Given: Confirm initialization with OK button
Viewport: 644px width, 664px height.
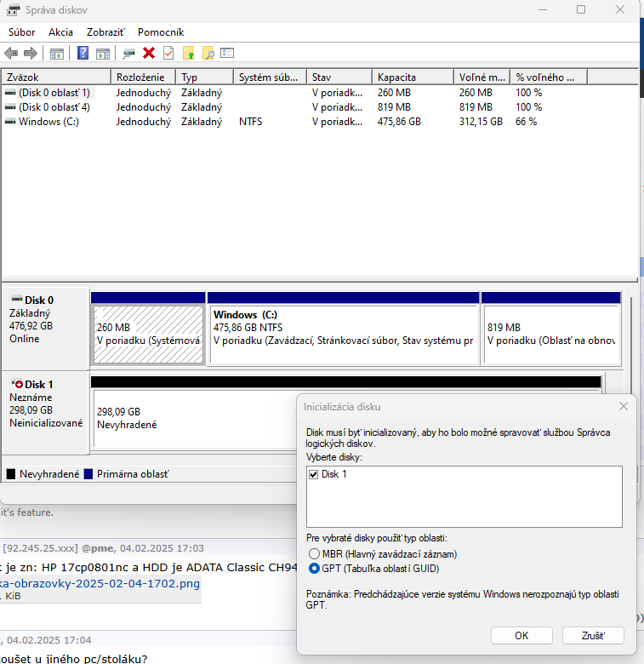Looking at the screenshot, I should click(521, 636).
